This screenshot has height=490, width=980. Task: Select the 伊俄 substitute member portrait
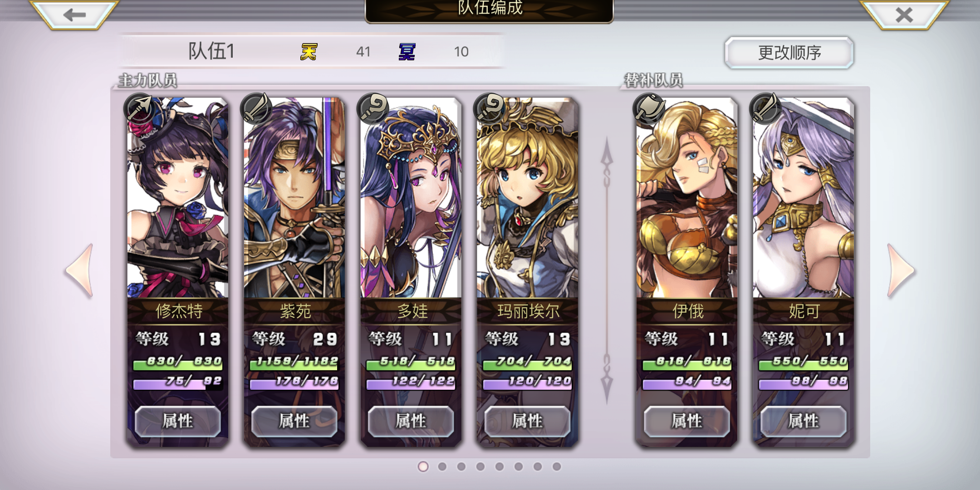click(687, 197)
